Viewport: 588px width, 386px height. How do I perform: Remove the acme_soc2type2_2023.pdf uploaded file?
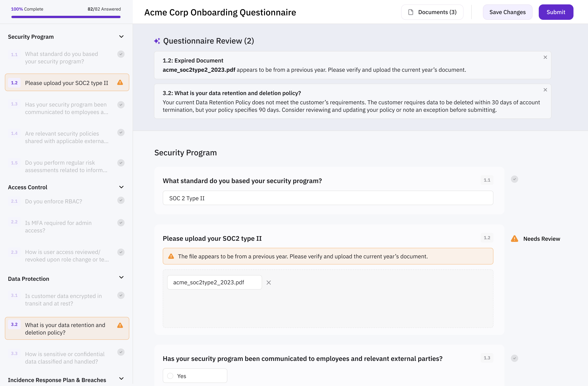click(x=268, y=282)
